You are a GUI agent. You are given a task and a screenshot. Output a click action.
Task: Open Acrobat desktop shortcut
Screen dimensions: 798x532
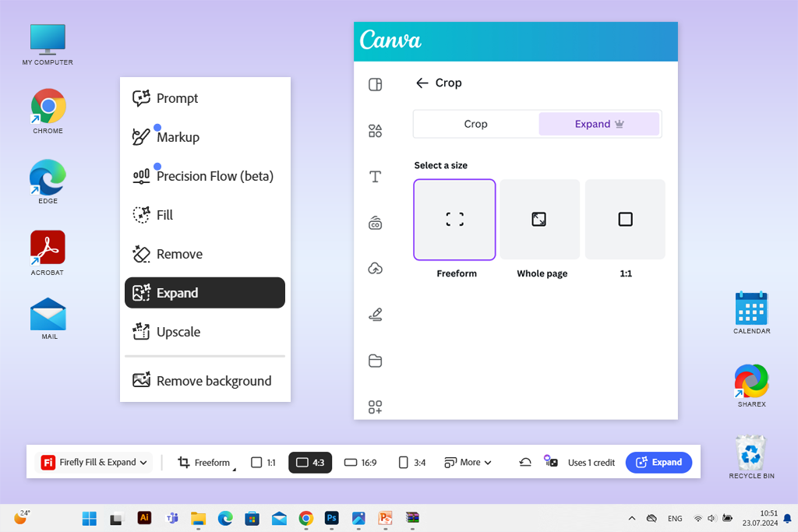48,253
